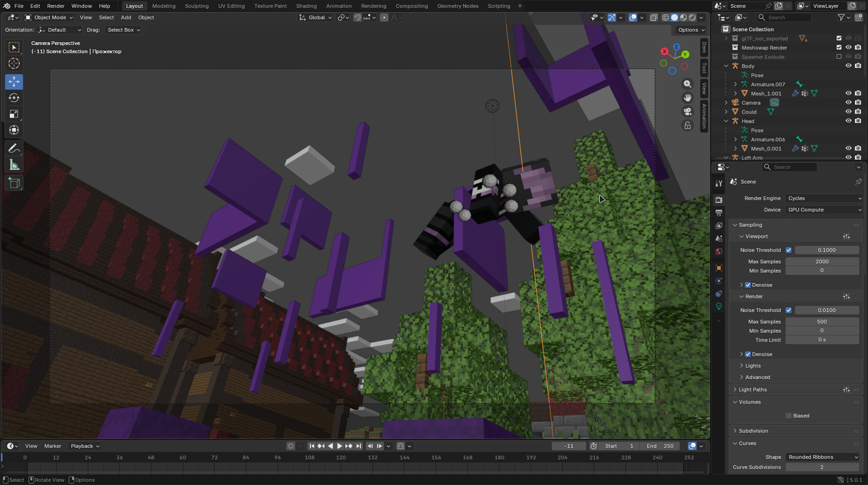Select the 3D Cursor tool
This screenshot has width=868, height=485.
coord(14,64)
